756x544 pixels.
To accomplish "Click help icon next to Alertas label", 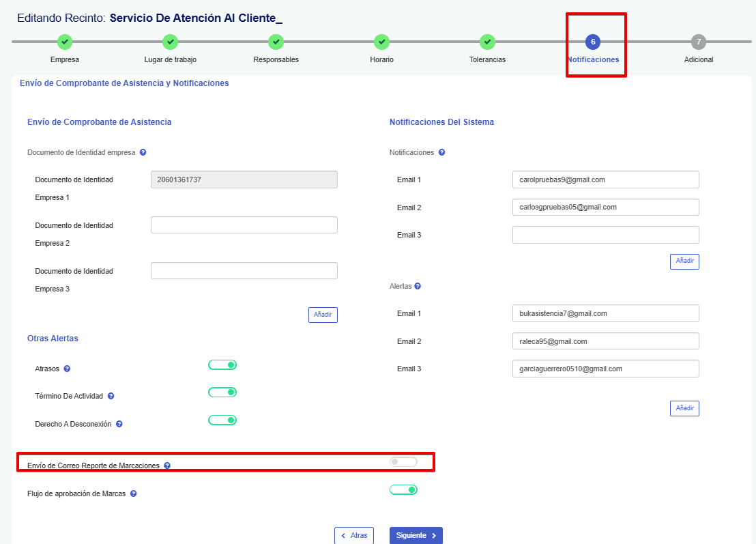I will point(418,287).
